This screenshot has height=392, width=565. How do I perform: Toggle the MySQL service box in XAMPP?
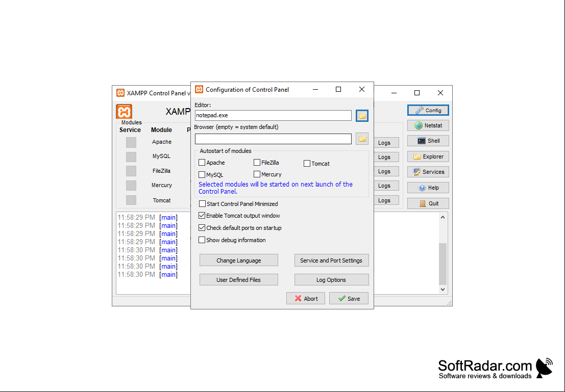click(131, 156)
